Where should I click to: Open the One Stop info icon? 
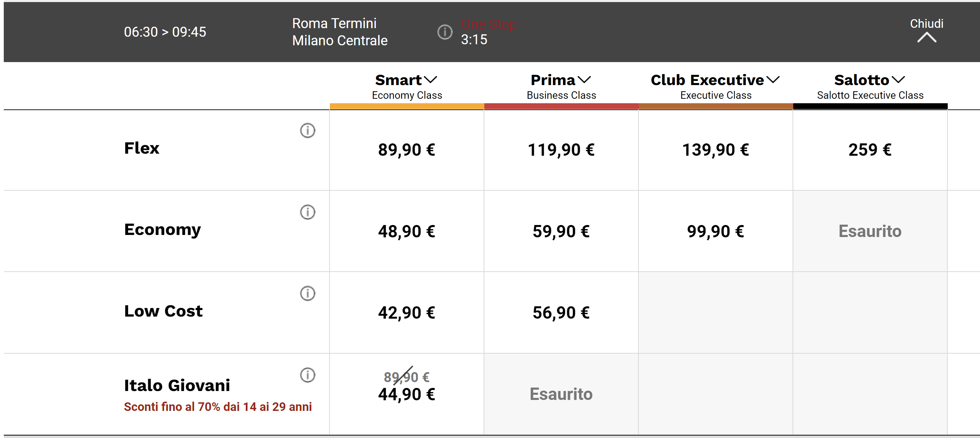[445, 32]
